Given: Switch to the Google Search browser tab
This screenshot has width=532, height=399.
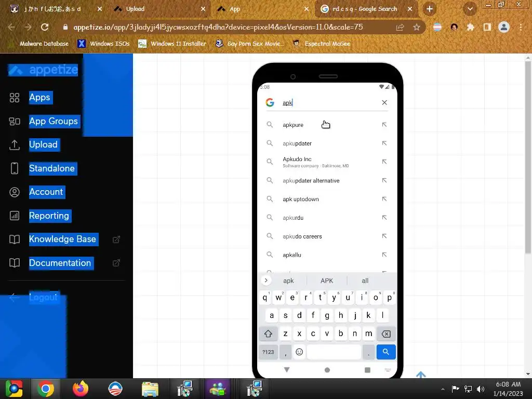Looking at the screenshot, I should pyautogui.click(x=366, y=9).
